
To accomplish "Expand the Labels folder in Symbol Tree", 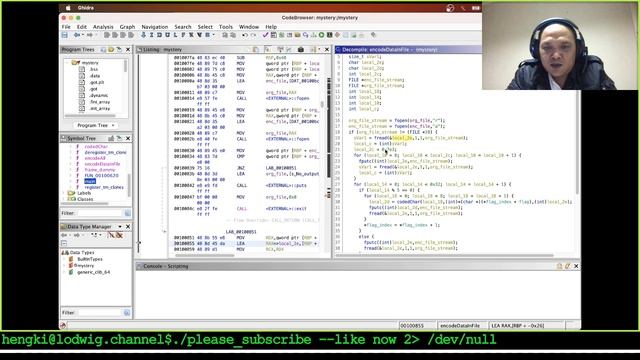I will coord(64,193).
